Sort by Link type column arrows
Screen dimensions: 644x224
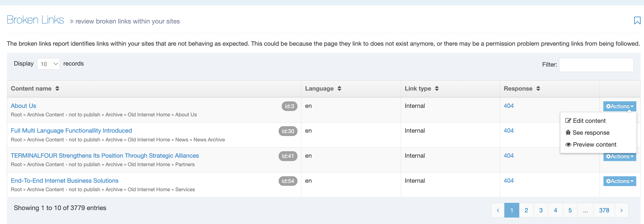(437, 89)
